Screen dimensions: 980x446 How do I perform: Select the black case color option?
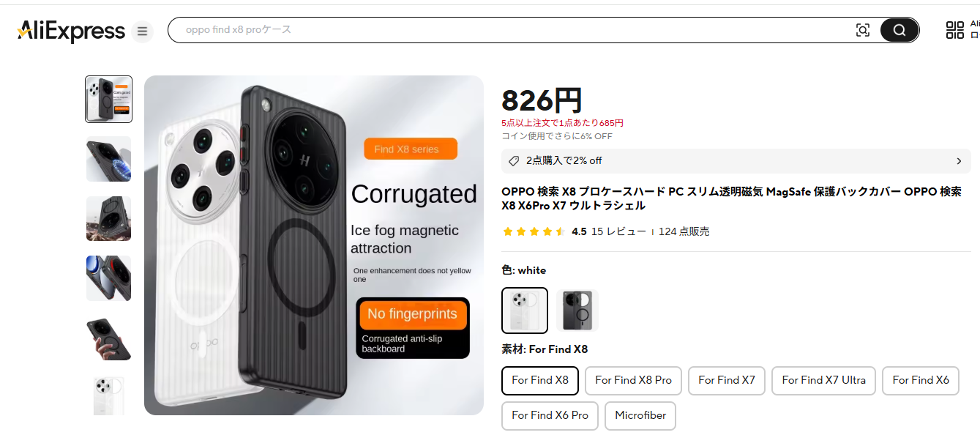coord(577,311)
